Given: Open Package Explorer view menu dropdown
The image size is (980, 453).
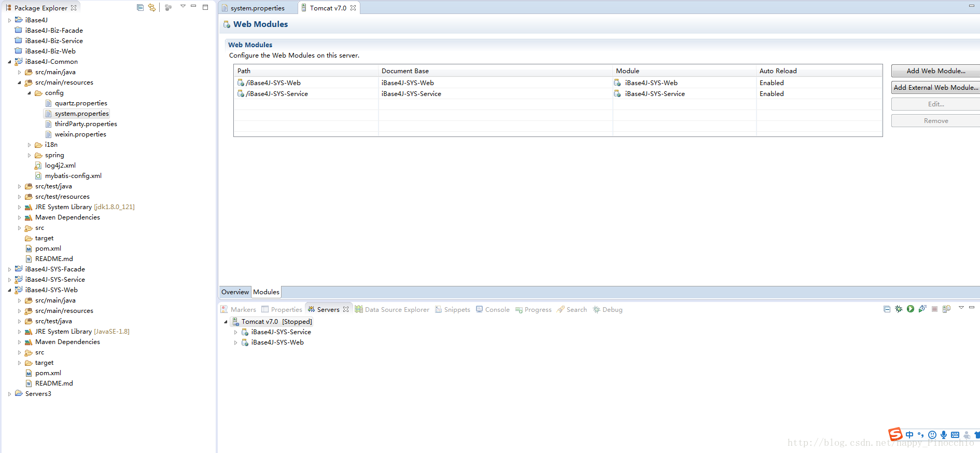Looking at the screenshot, I should pos(183,6).
